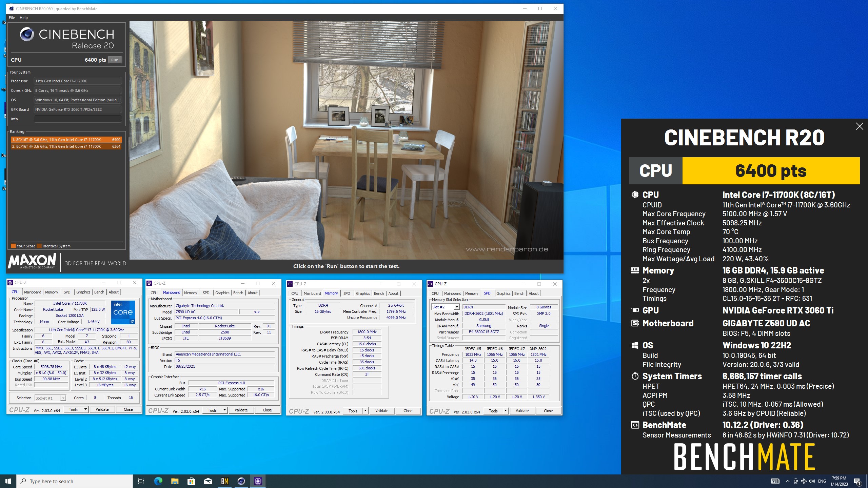This screenshot has width=868, height=488.
Task: Select the first ranking entry scoring 6400
Action: point(66,140)
